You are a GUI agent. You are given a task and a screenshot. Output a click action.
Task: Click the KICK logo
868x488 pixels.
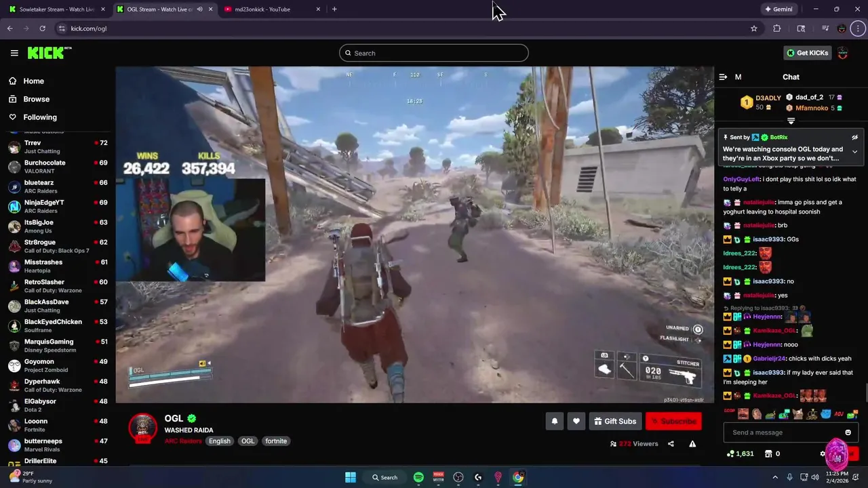click(x=50, y=53)
